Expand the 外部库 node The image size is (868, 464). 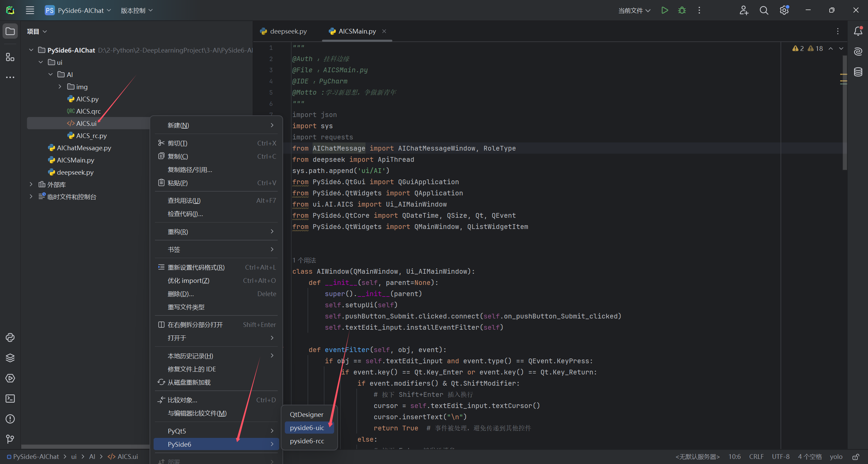(x=31, y=184)
